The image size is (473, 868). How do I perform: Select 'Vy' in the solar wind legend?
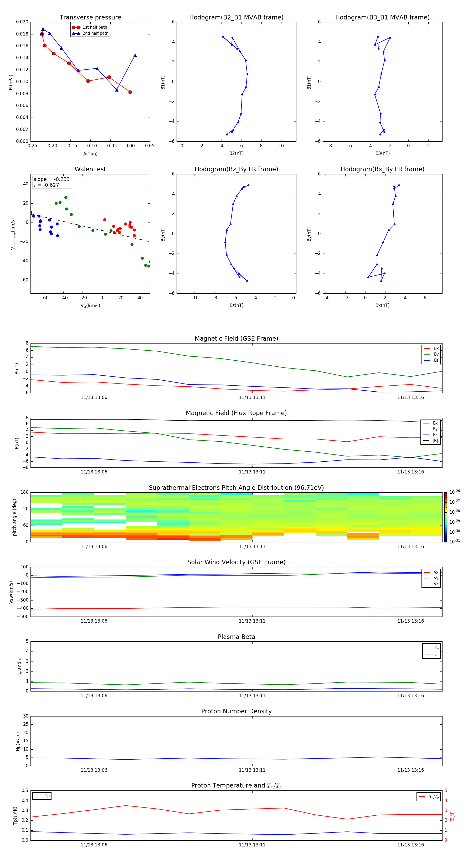431,578
